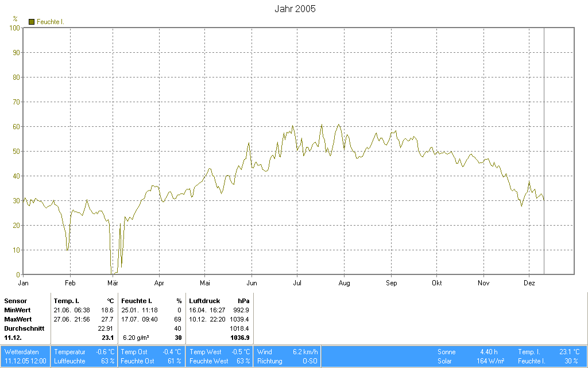This screenshot has width=588, height=368.
Task: Click the MinWert row label
Action: [17, 310]
